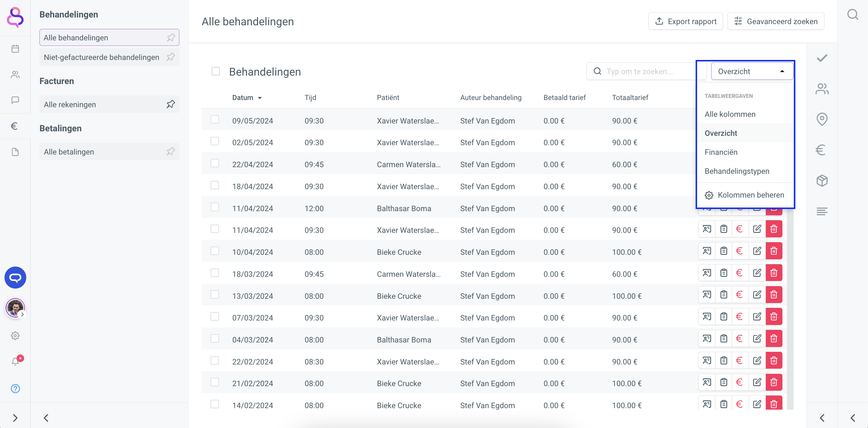868x428 pixels.
Task: Toggle the select-all Behandelingen checkbox
Action: point(216,71)
